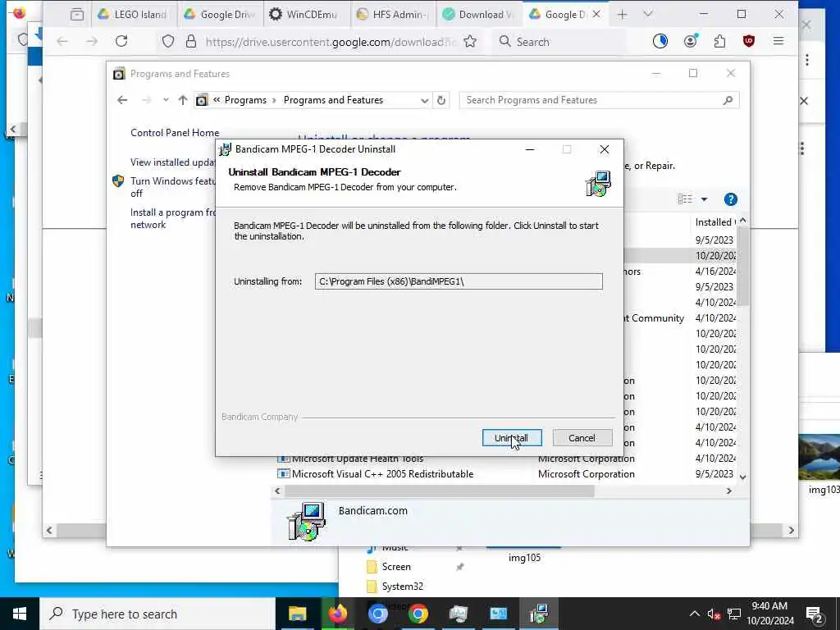The width and height of the screenshot is (840, 630).
Task: Click the taskbar search box
Action: pyautogui.click(x=157, y=614)
